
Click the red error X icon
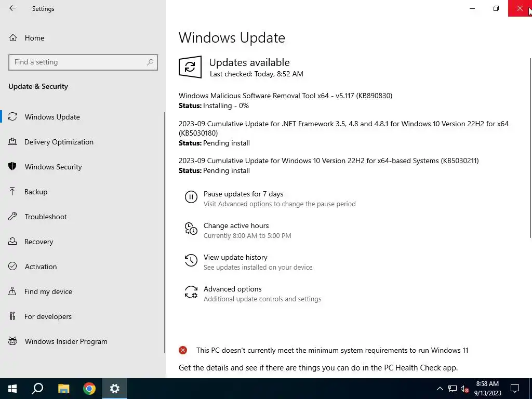[x=183, y=350]
